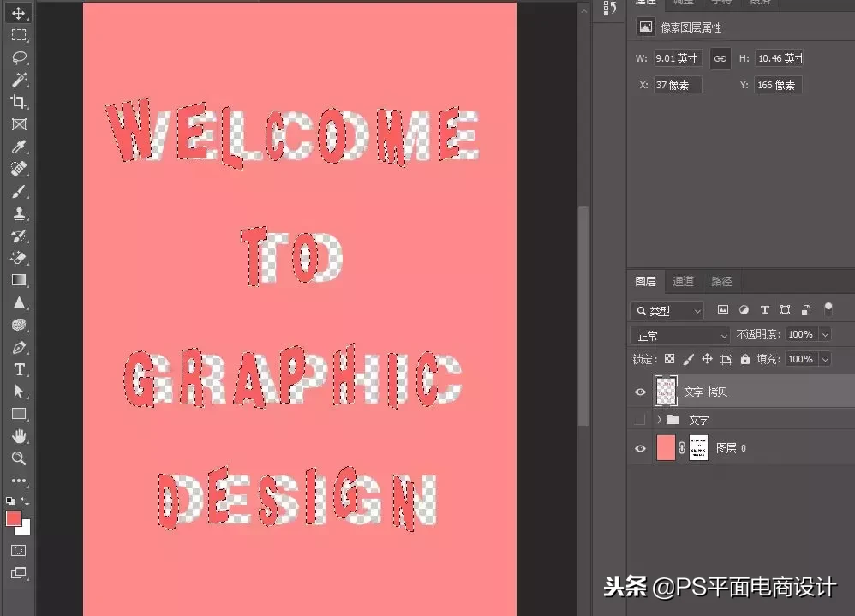The image size is (855, 616).
Task: Toggle Quick Mask mode
Action: coord(19,551)
